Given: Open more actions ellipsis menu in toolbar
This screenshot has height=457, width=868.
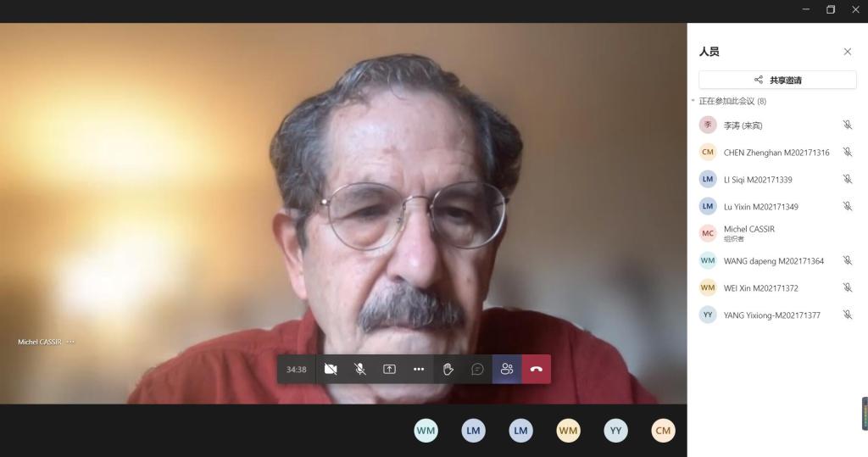Looking at the screenshot, I should pos(419,369).
